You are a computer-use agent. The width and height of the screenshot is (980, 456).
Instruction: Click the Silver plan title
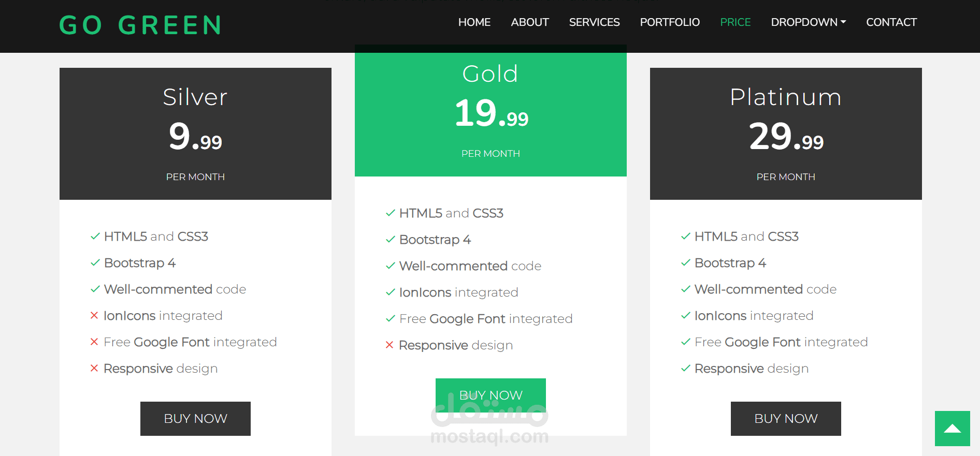click(195, 97)
